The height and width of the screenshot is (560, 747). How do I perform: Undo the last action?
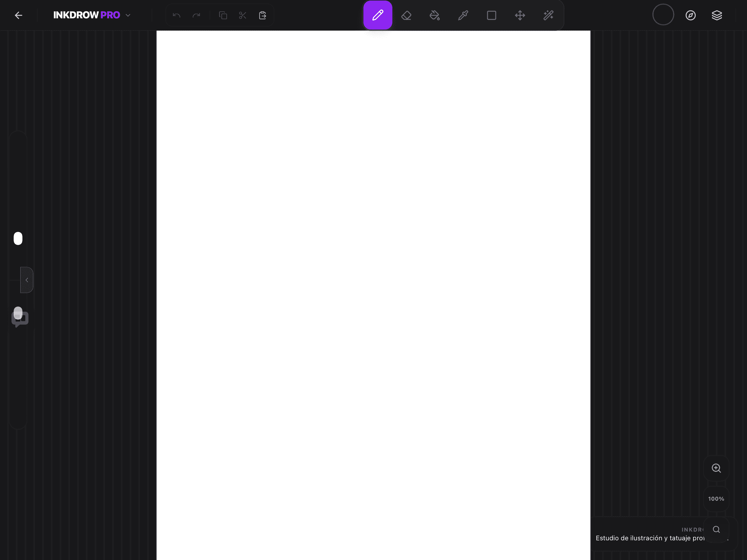pos(176,15)
